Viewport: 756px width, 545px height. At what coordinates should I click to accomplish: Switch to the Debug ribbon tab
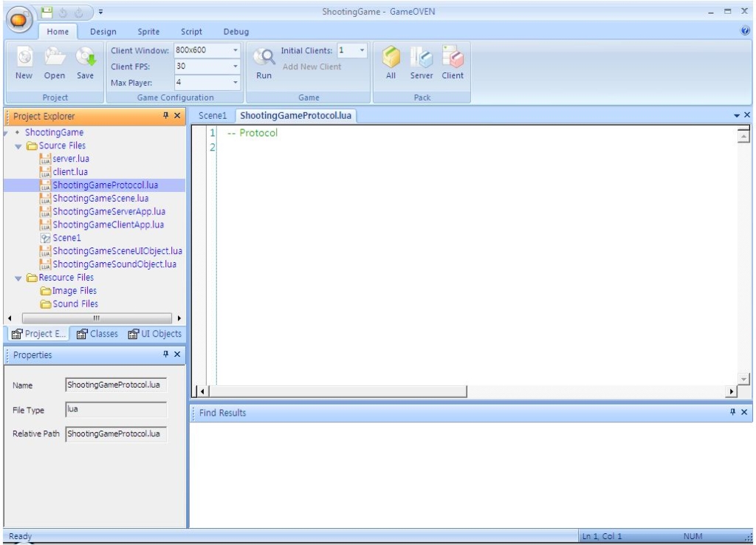point(236,31)
